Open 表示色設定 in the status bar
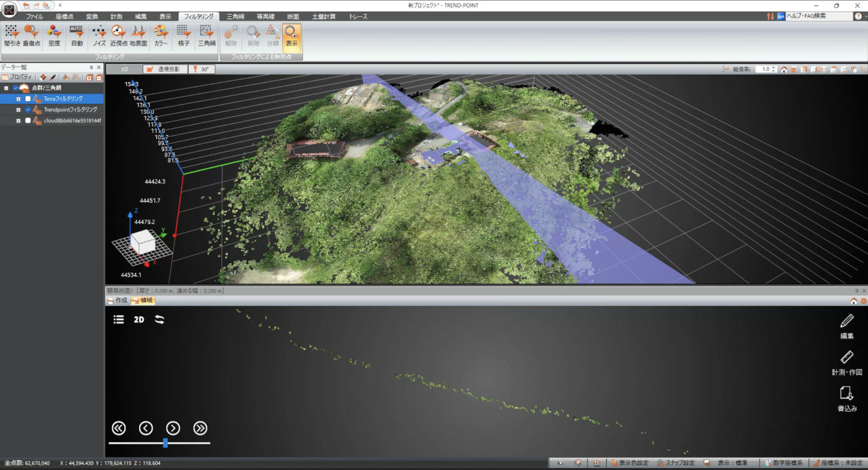 pyautogui.click(x=630, y=463)
